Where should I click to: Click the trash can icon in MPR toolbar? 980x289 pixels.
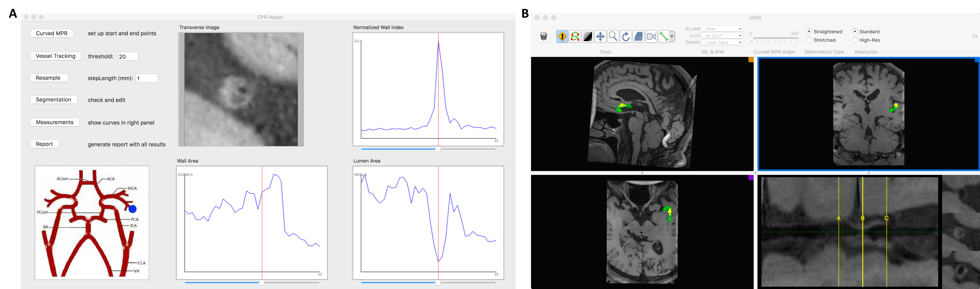tap(544, 36)
